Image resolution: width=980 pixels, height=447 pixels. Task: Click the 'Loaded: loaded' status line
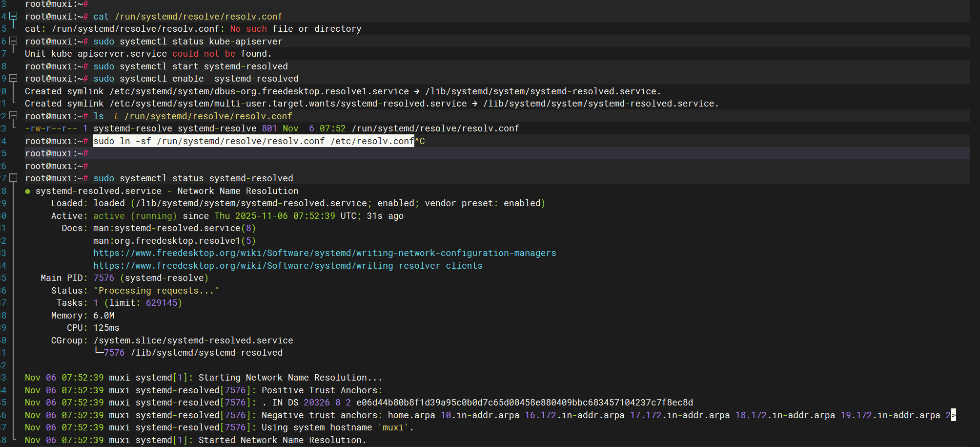coord(298,203)
